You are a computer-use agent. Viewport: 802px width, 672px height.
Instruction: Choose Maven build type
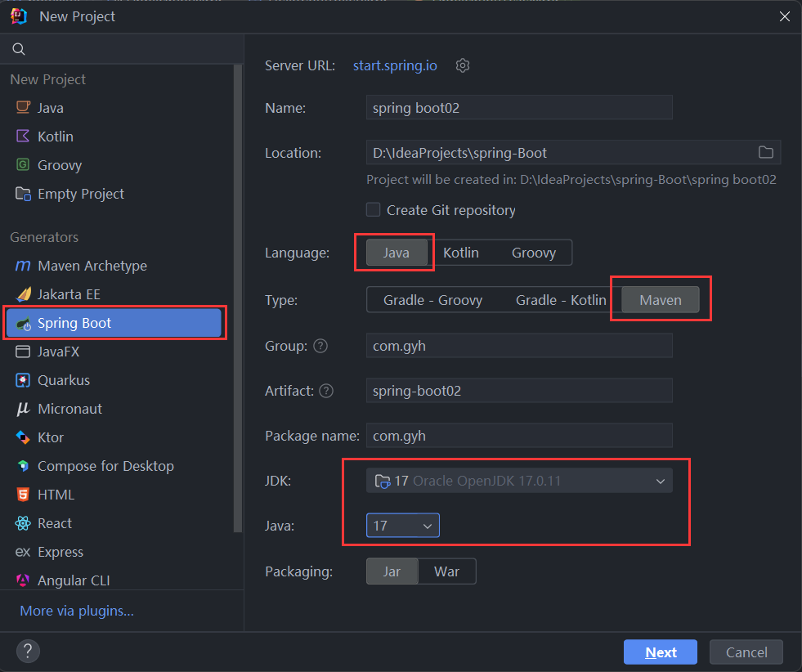click(x=661, y=300)
